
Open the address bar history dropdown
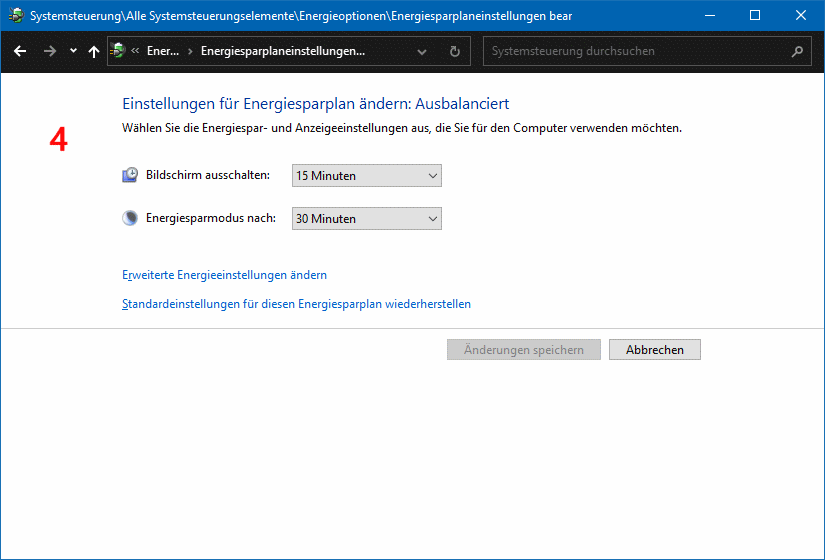(x=422, y=51)
